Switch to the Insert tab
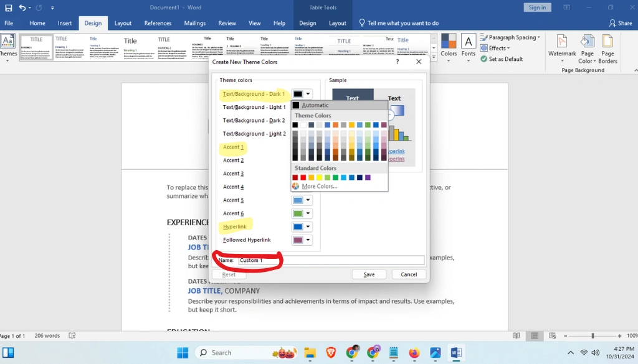638x364 pixels. click(65, 23)
